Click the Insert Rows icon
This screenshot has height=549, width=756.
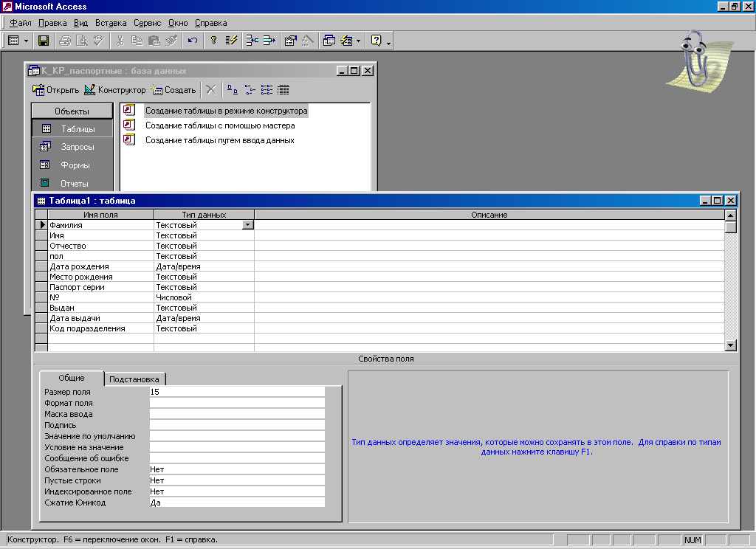(x=252, y=41)
